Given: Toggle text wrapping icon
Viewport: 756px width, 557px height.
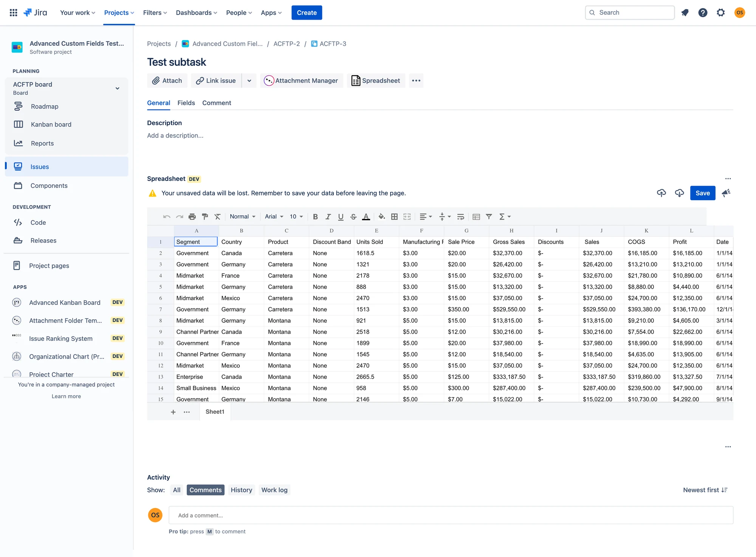Looking at the screenshot, I should pyautogui.click(x=460, y=217).
